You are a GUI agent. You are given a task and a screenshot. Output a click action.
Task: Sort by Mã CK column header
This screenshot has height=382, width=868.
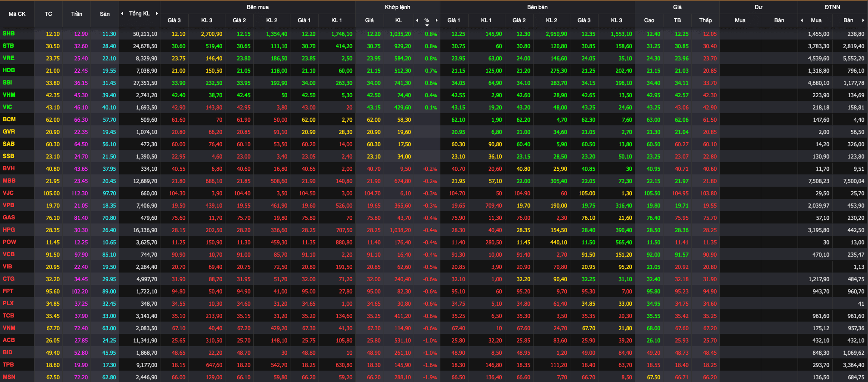17,14
